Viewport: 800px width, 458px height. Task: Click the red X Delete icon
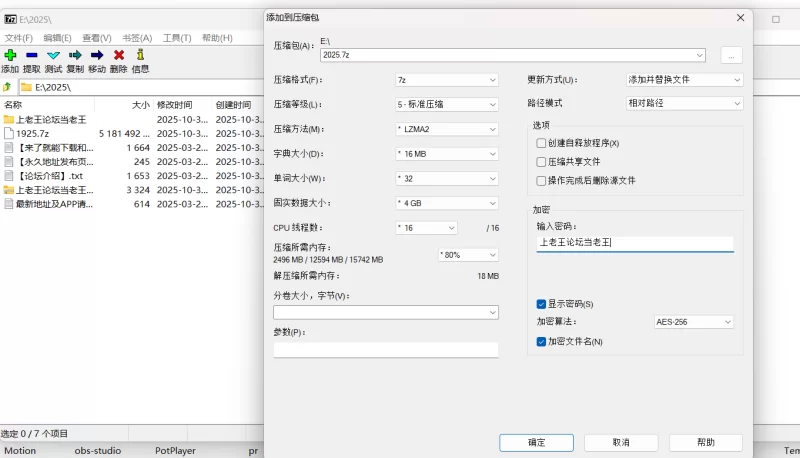pos(119,55)
